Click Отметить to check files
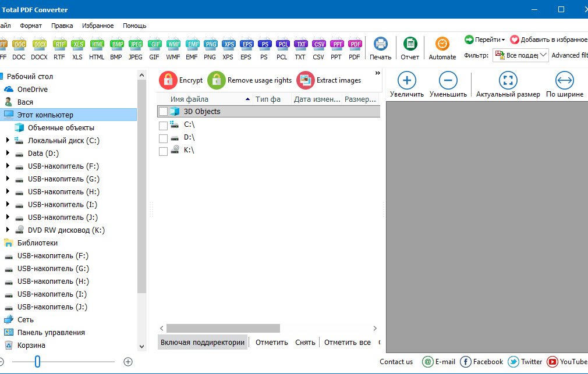Image resolution: width=588 pixels, height=374 pixels. point(272,342)
